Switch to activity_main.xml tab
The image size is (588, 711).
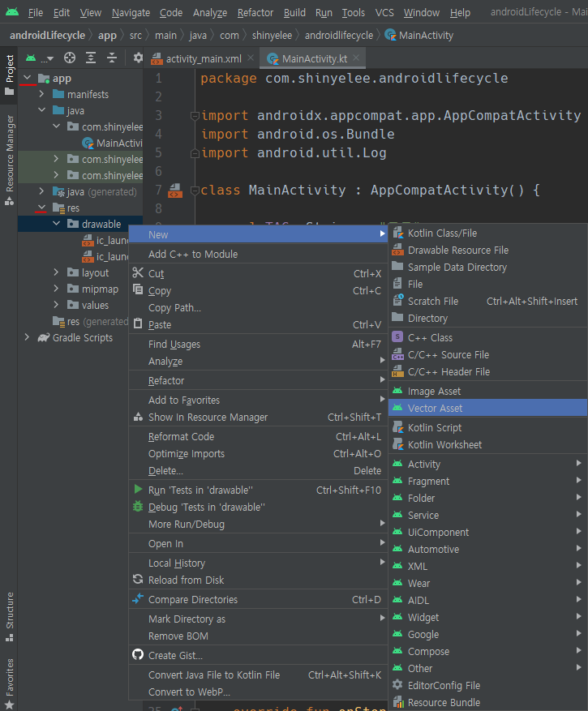tap(204, 58)
